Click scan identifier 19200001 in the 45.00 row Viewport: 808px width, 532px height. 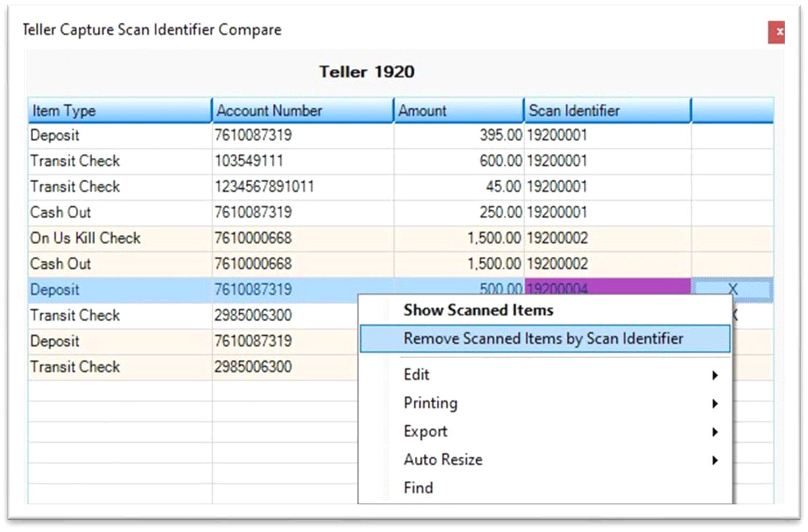607,187
